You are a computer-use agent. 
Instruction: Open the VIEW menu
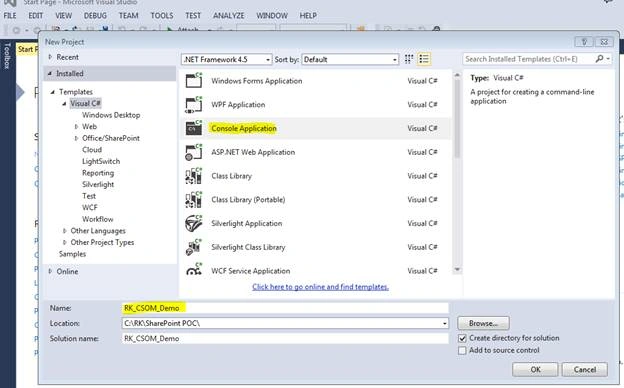(x=63, y=16)
